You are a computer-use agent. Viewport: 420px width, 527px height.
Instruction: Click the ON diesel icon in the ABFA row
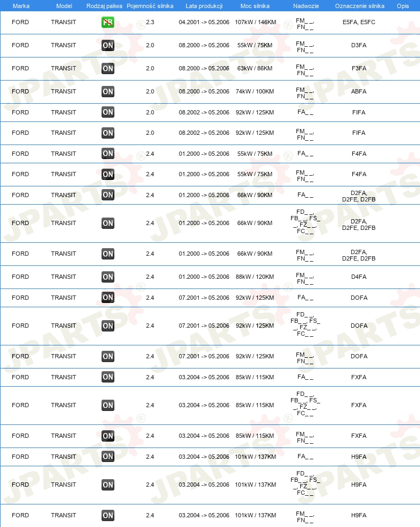coord(108,91)
